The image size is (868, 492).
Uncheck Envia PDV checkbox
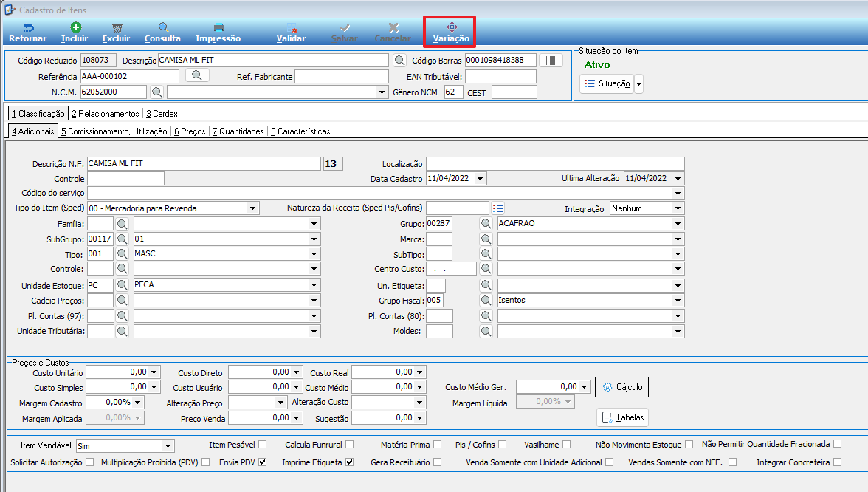(x=263, y=462)
